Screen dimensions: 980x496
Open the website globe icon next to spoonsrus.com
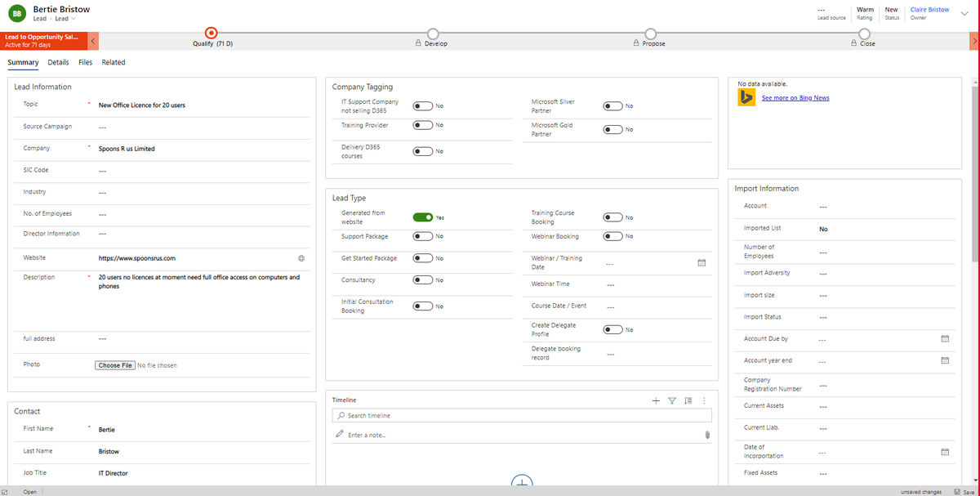301,258
